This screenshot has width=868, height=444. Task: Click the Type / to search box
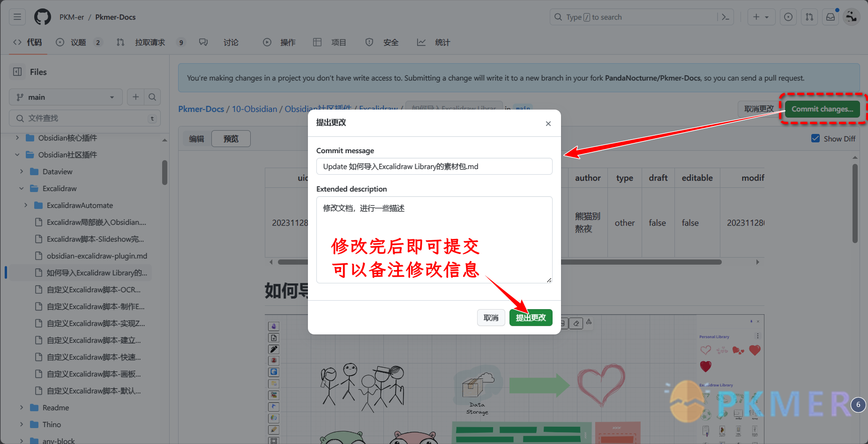tap(633, 17)
